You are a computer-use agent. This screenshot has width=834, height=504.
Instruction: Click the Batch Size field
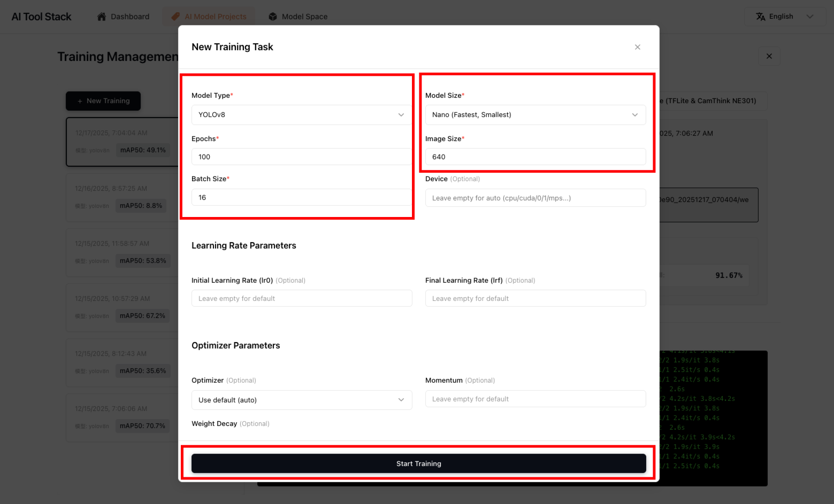pyautogui.click(x=301, y=198)
